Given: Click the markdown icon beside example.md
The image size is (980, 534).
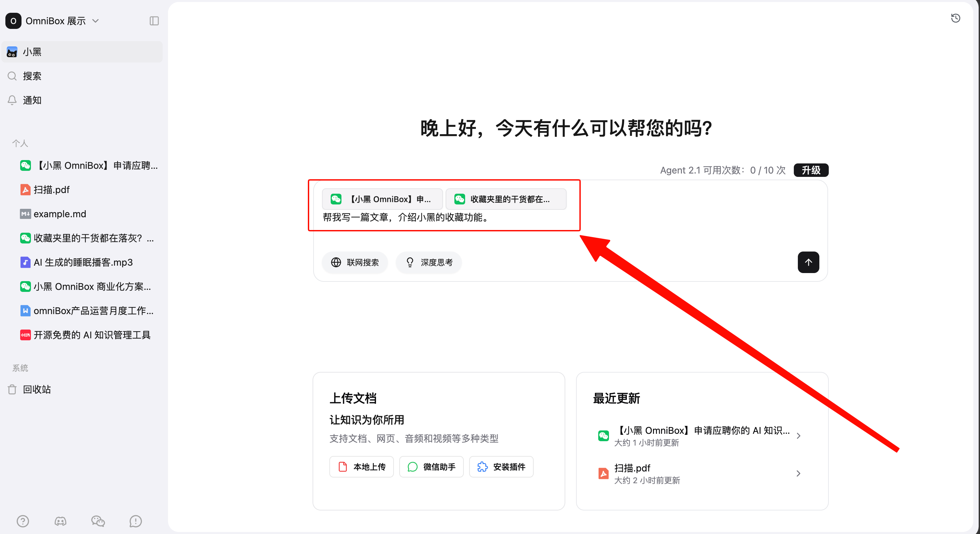Looking at the screenshot, I should click(25, 214).
